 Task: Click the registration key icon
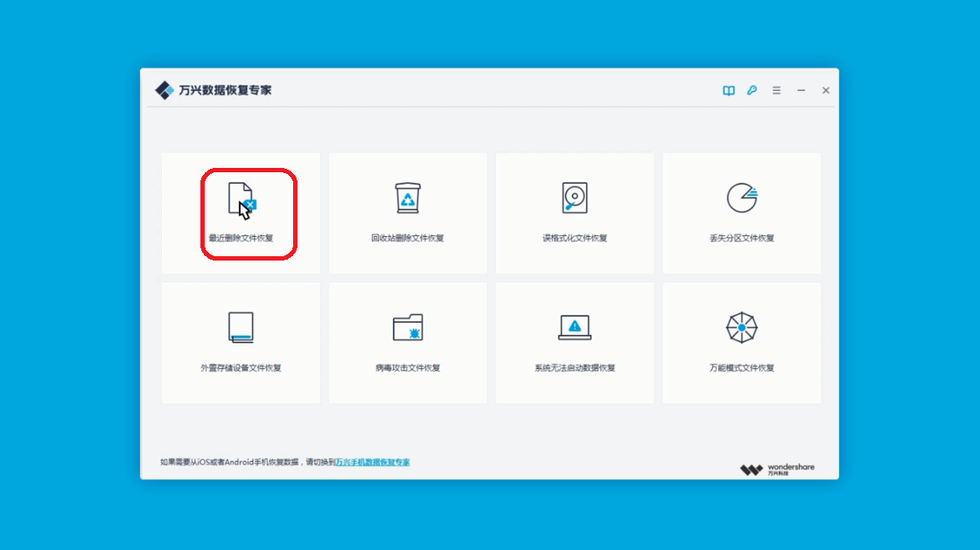tap(752, 91)
